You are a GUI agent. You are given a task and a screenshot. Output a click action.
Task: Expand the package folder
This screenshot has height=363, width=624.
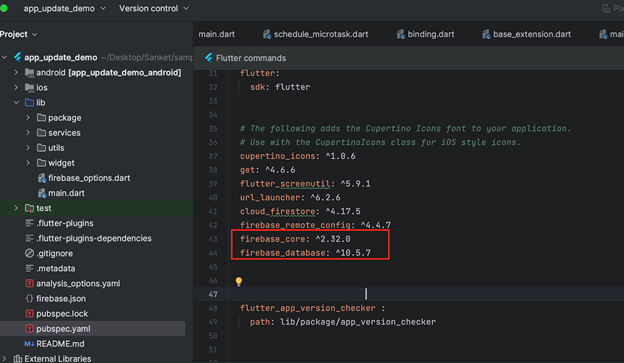[28, 118]
